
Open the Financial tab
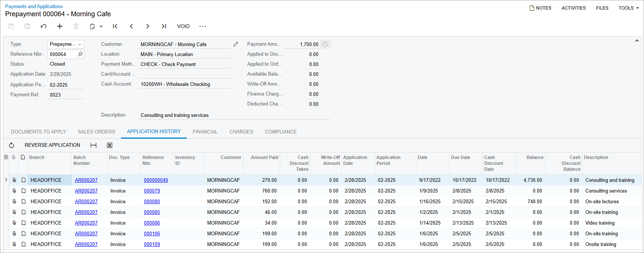click(x=205, y=132)
